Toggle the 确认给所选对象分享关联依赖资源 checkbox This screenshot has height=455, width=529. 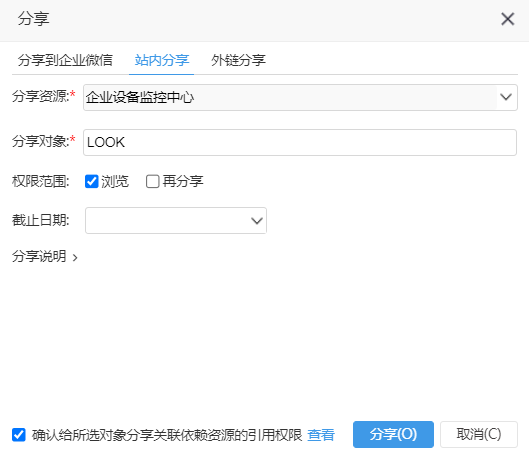[x=19, y=435]
